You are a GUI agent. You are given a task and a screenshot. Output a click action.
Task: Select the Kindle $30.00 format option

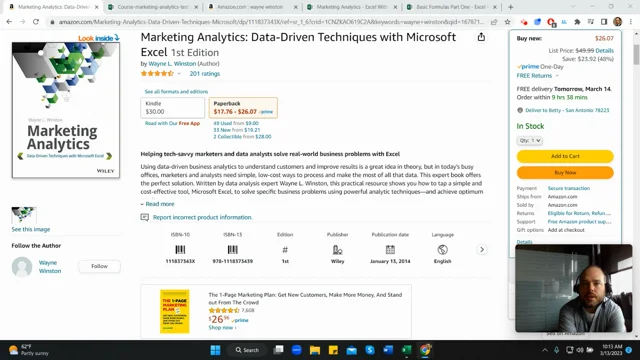pyautogui.click(x=173, y=108)
